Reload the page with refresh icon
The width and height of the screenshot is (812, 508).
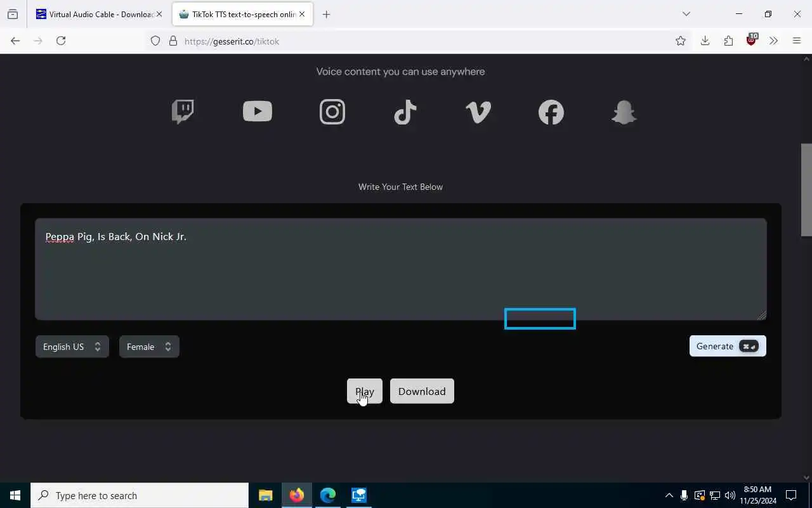tap(61, 41)
